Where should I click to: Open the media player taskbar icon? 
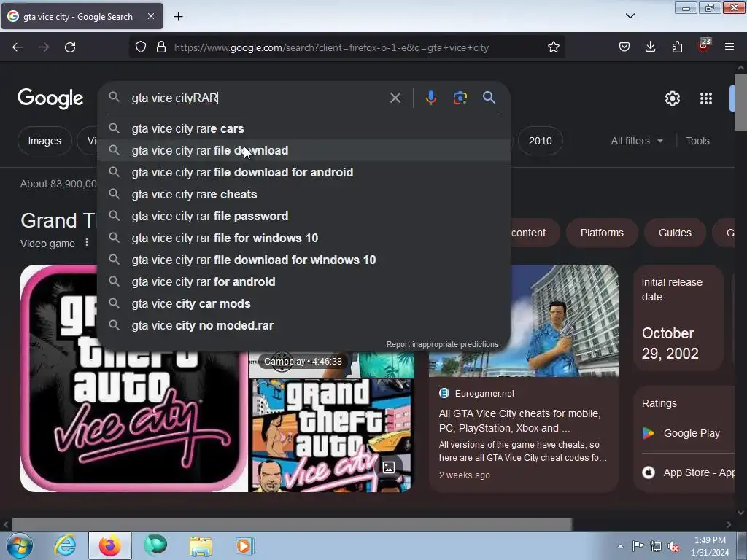[245, 546]
